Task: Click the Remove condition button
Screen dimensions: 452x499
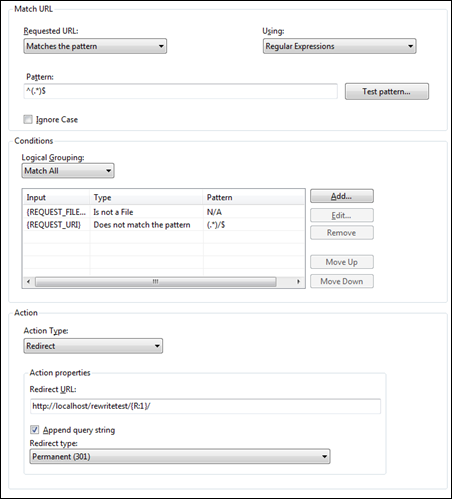Action: pyautogui.click(x=342, y=233)
